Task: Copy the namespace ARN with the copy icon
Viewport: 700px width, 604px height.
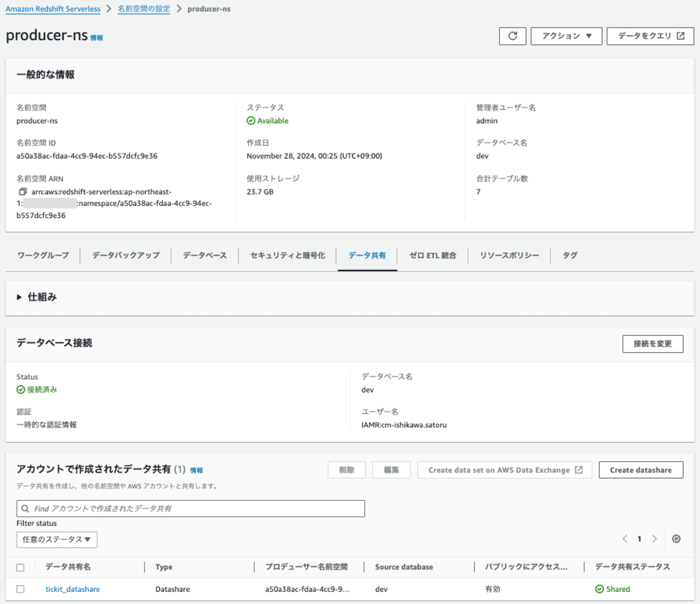Action: coord(23,192)
